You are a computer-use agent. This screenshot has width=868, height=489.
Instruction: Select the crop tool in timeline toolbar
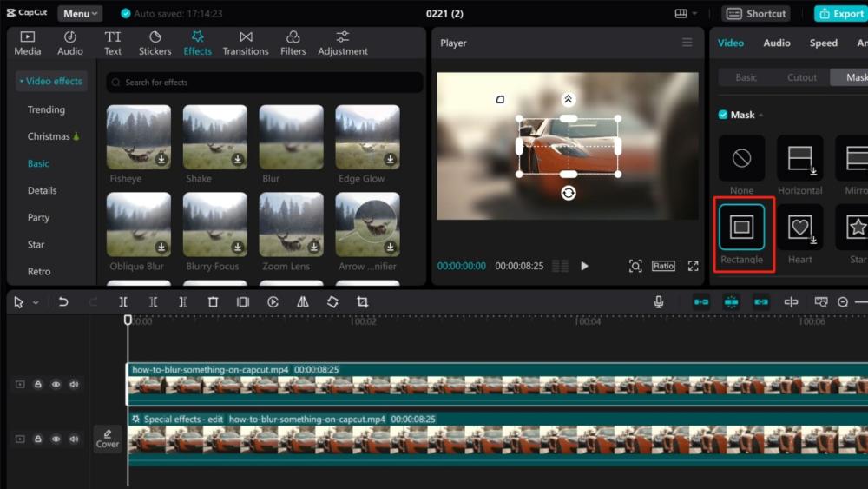pyautogui.click(x=363, y=302)
